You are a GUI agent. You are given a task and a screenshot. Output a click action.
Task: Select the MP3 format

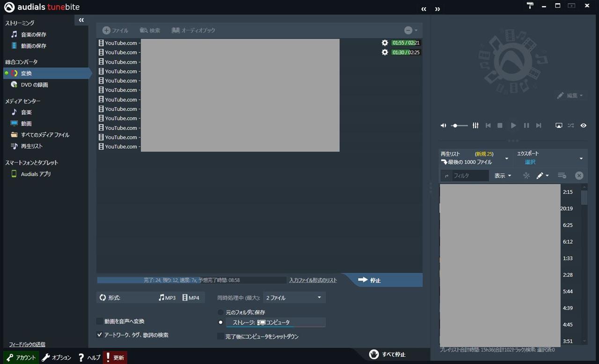click(x=167, y=298)
